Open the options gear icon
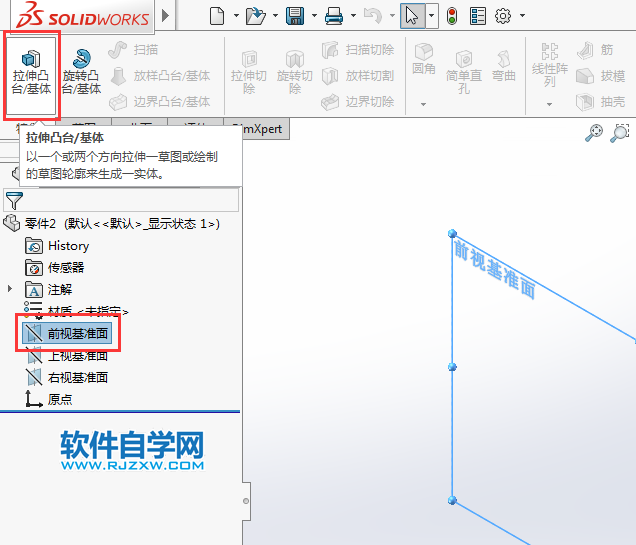The width and height of the screenshot is (636, 545). point(503,15)
